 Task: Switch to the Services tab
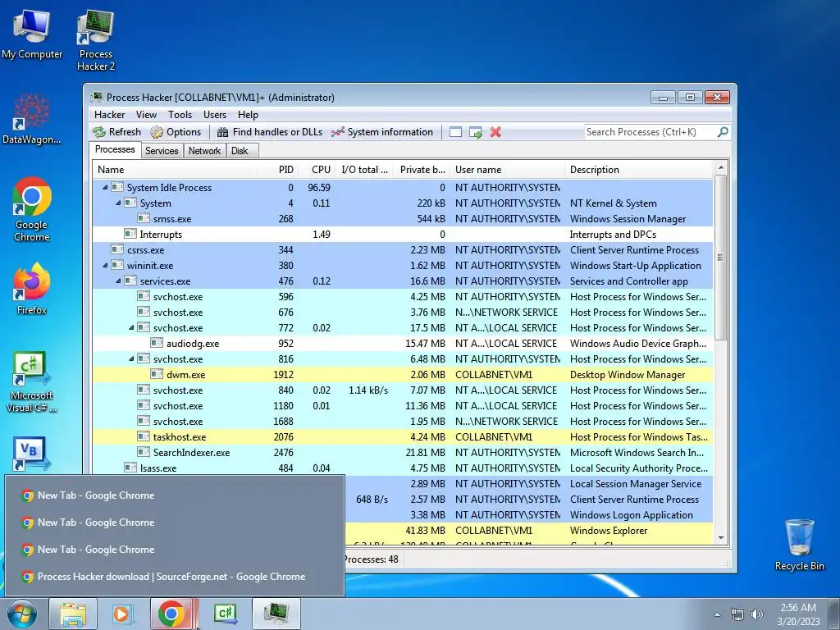[x=162, y=151]
